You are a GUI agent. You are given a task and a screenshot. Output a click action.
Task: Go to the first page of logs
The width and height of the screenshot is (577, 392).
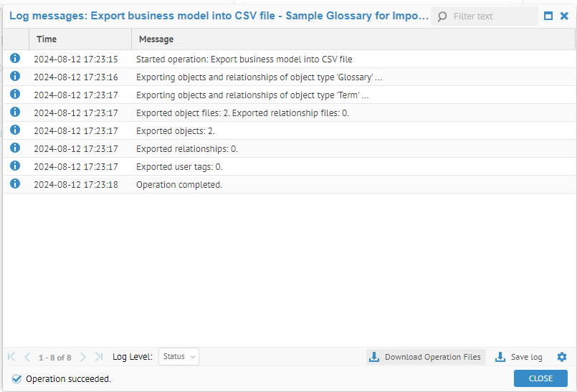pyautogui.click(x=11, y=357)
